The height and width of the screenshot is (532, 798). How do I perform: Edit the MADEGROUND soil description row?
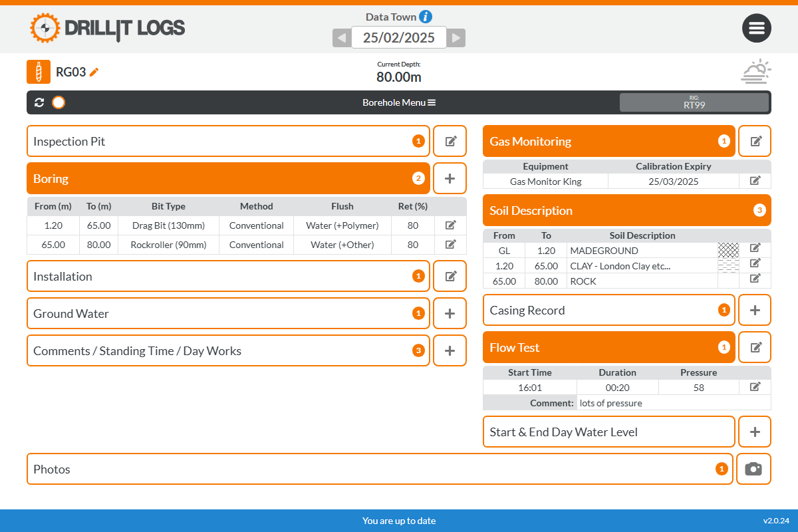coord(755,248)
